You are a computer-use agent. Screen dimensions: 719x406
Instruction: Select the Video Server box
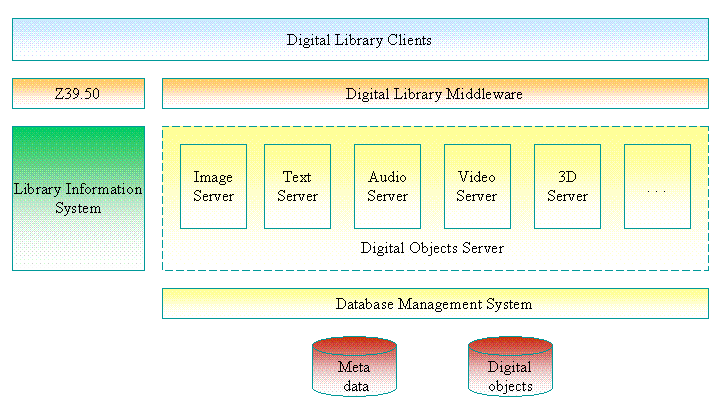pyautogui.click(x=477, y=186)
